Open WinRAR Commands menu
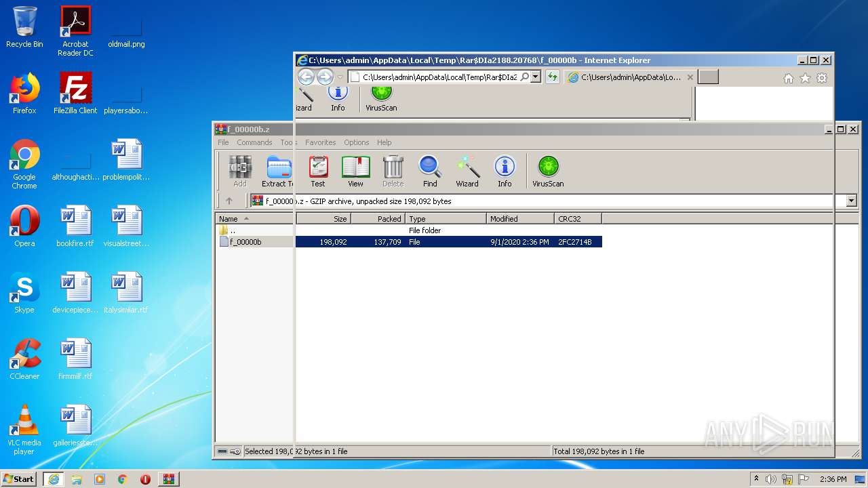The image size is (868, 488). pyautogui.click(x=254, y=142)
